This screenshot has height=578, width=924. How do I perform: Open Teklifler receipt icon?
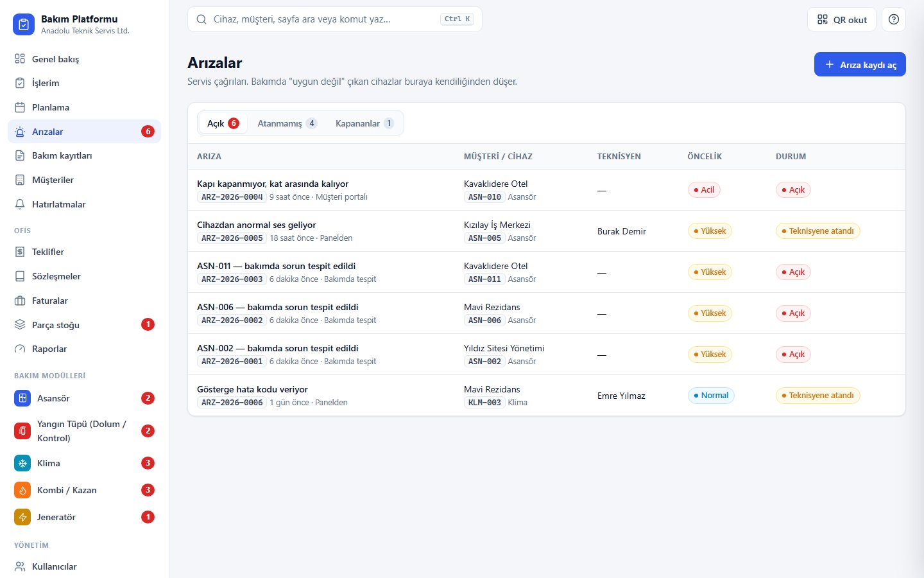(20, 252)
